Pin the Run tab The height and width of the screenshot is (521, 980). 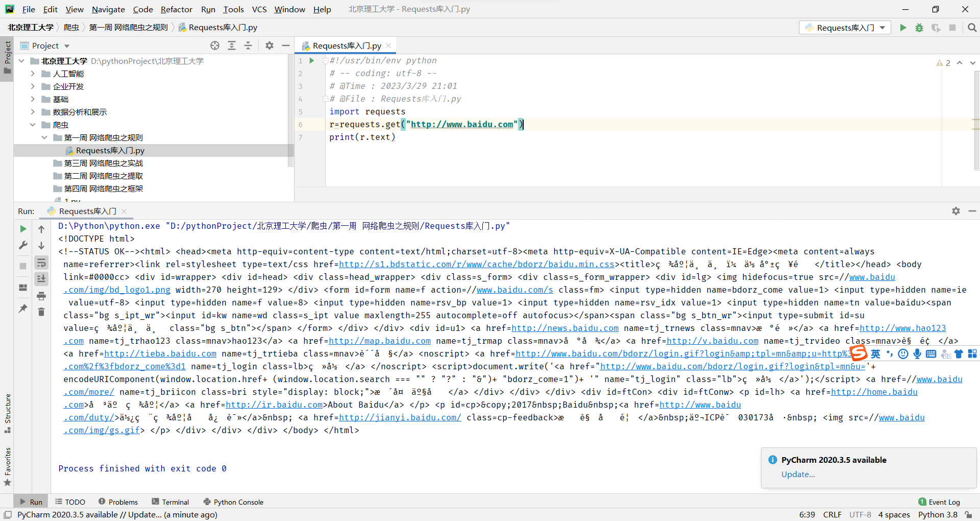[x=23, y=309]
